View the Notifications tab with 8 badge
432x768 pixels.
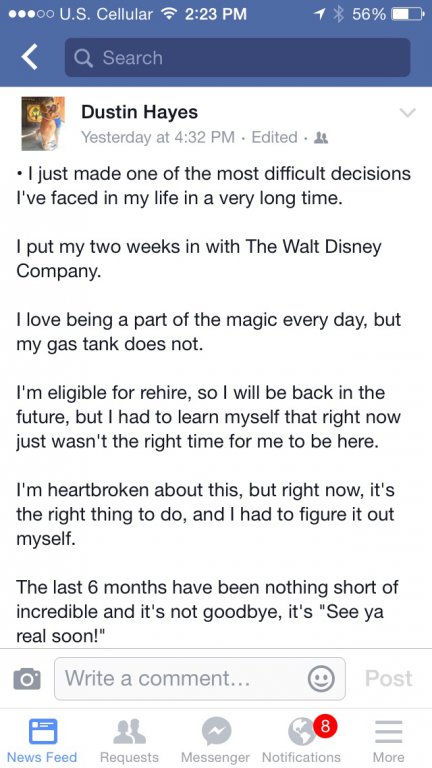click(302, 741)
